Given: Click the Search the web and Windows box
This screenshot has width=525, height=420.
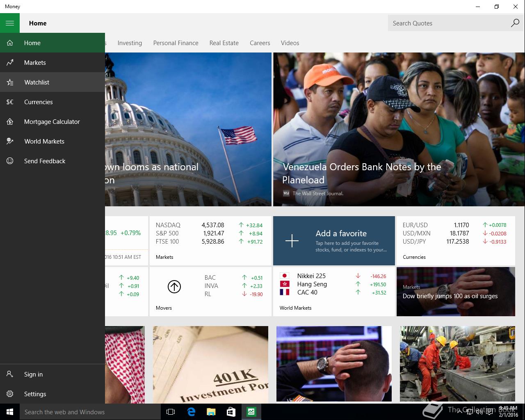Looking at the screenshot, I should [90, 412].
